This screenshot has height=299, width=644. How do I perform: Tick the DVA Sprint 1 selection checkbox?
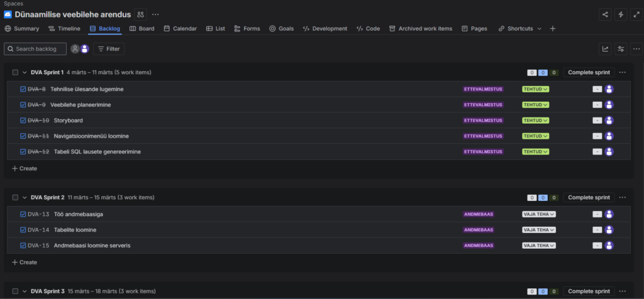tap(15, 72)
